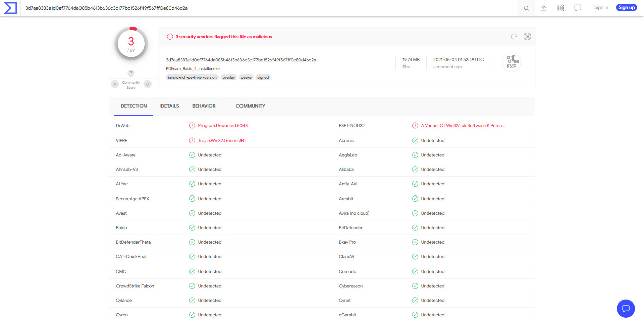The image size is (644, 326).
Task: Click the community score question mark
Action: [131, 73]
